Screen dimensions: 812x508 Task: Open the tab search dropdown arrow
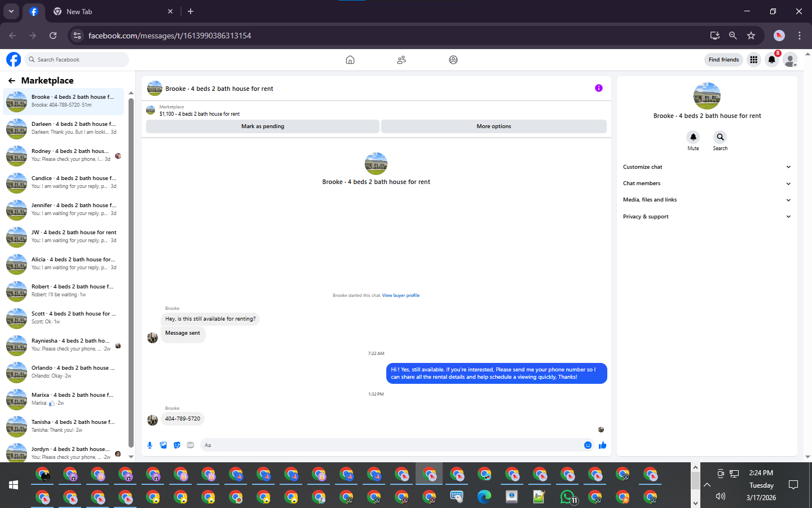(11, 11)
